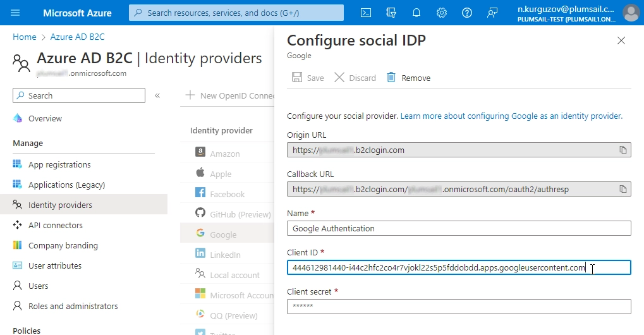Open Overview in the left menu
The image size is (644, 335).
coord(45,118)
